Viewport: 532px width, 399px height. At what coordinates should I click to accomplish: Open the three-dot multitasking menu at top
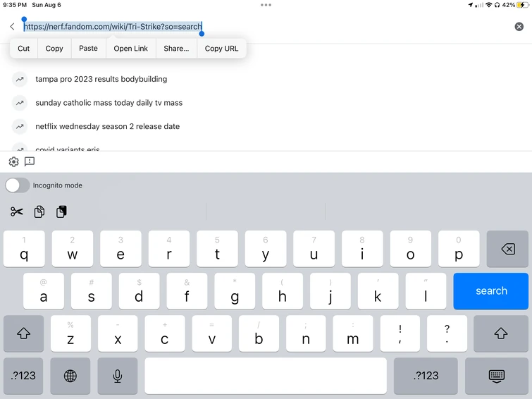tap(266, 5)
